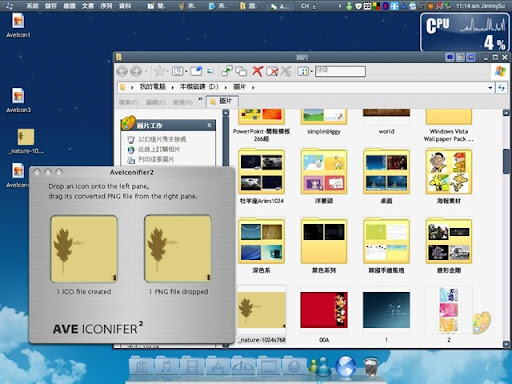Expand hidden system tray icons arrow

(340, 6)
